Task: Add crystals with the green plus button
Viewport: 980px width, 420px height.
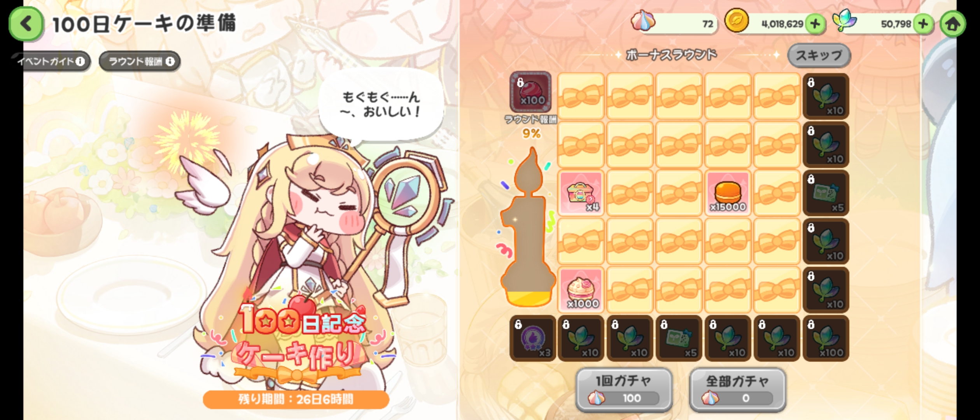Action: (x=923, y=24)
